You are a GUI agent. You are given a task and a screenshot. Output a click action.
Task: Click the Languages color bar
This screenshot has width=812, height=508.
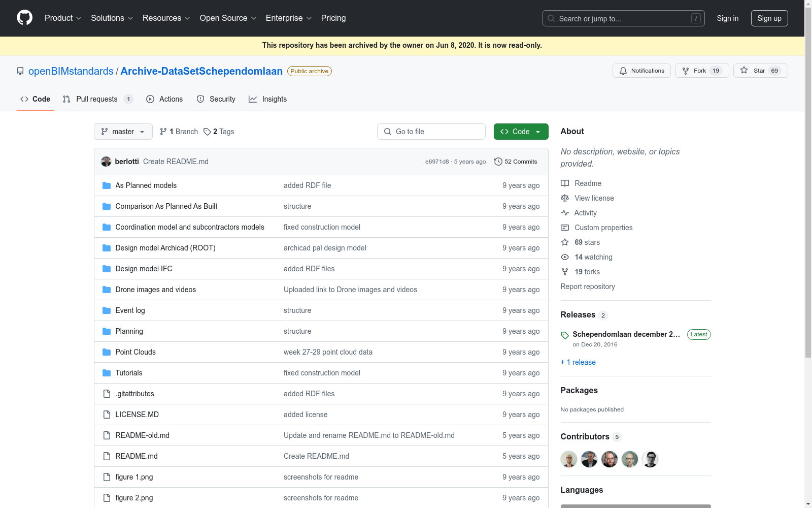coord(635,506)
